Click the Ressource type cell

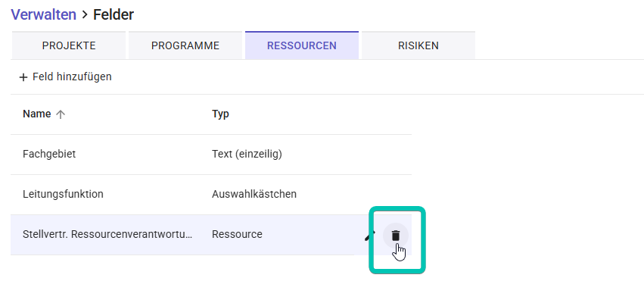pos(237,234)
